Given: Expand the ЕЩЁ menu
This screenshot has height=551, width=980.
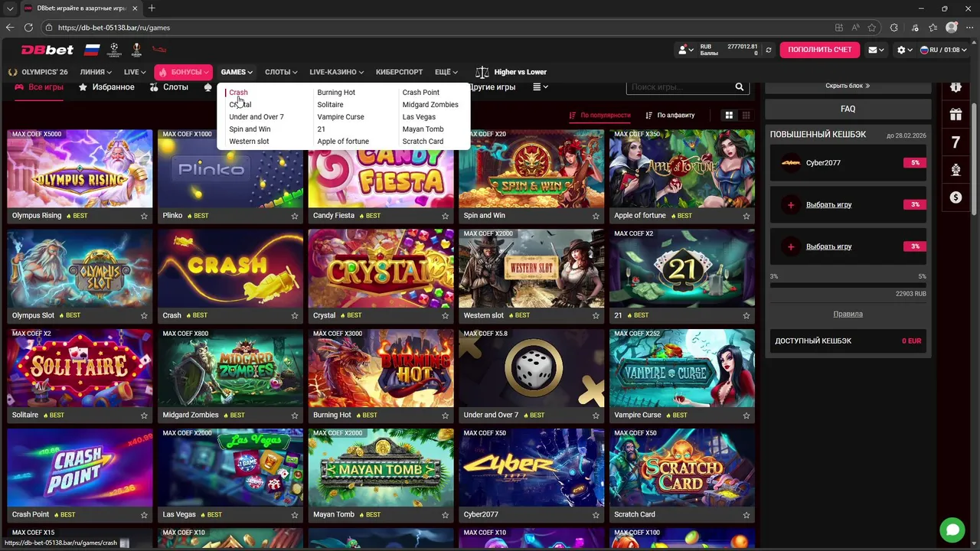Looking at the screenshot, I should (446, 72).
